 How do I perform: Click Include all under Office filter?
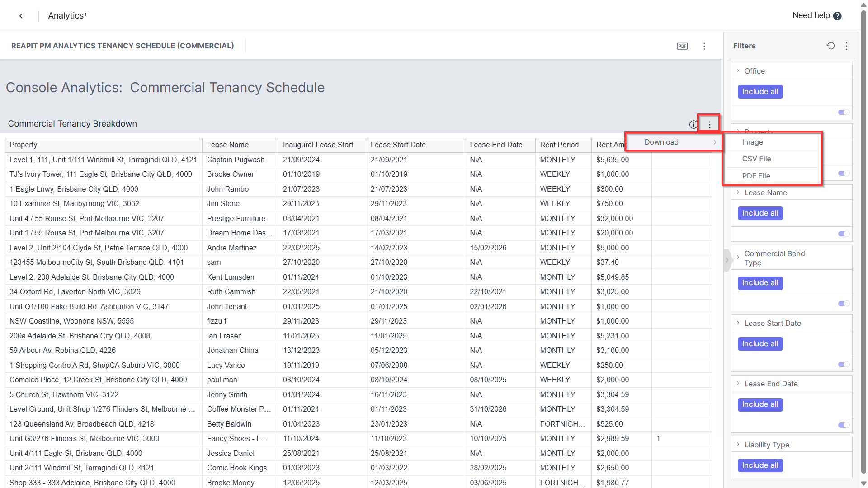(760, 92)
